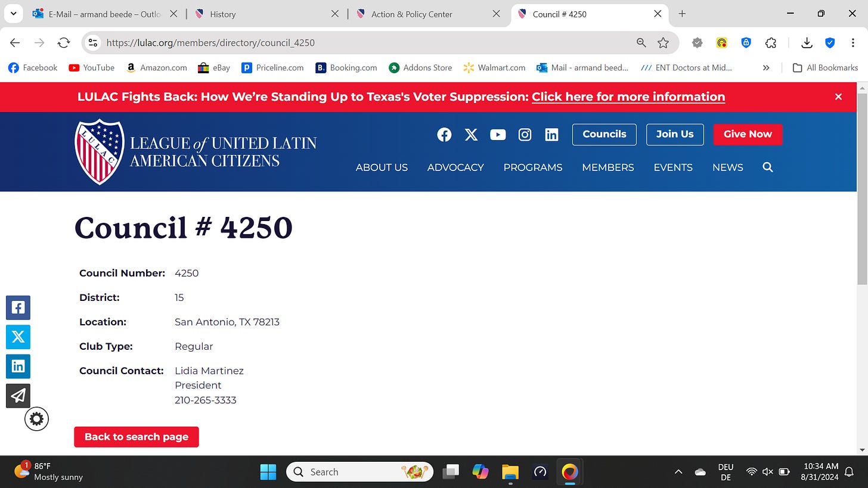Open the taskbar clock showing 10:34 AM
Image resolution: width=868 pixels, height=488 pixels.
[x=821, y=472]
